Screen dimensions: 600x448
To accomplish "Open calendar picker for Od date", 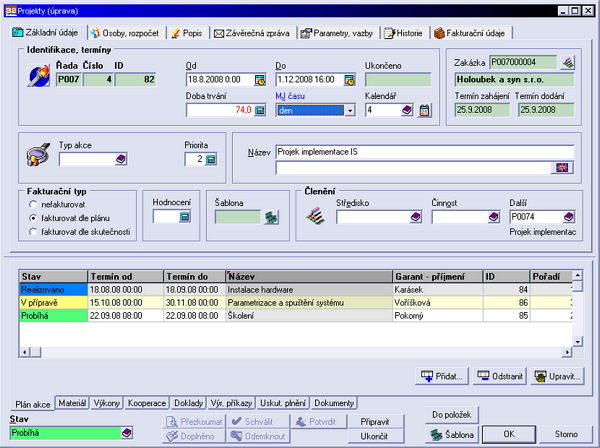I will point(260,80).
